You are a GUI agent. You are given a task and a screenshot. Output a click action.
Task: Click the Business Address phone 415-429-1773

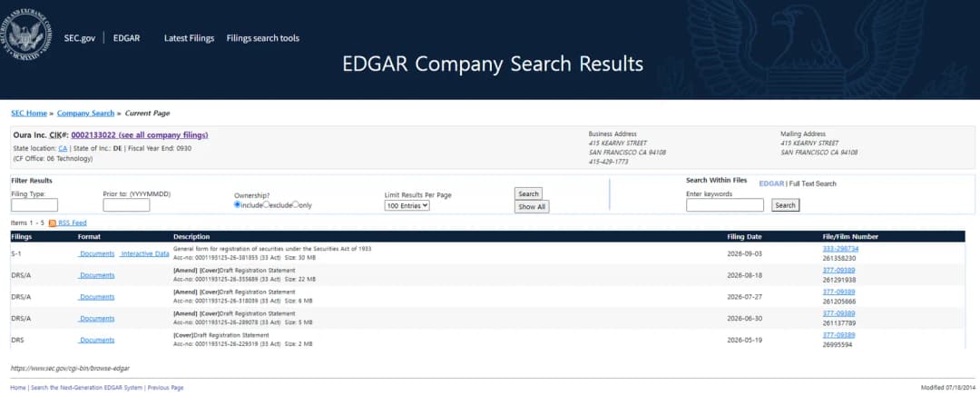coord(608,162)
